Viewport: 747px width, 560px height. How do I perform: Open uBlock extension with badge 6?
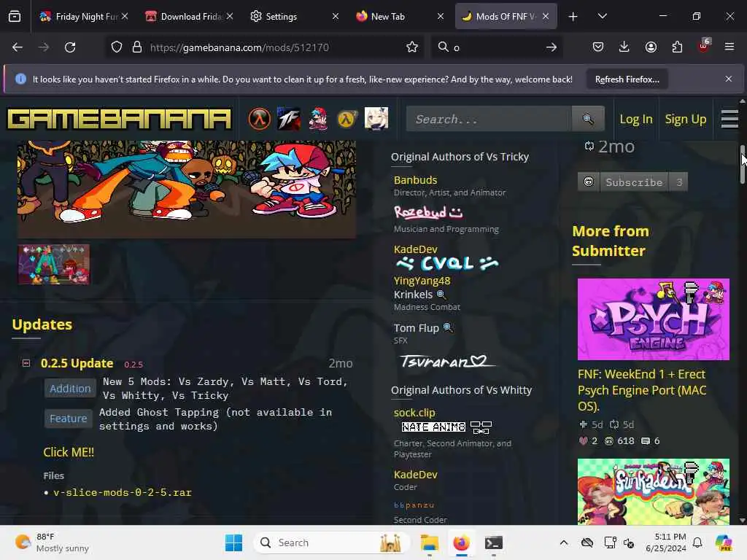pyautogui.click(x=704, y=46)
